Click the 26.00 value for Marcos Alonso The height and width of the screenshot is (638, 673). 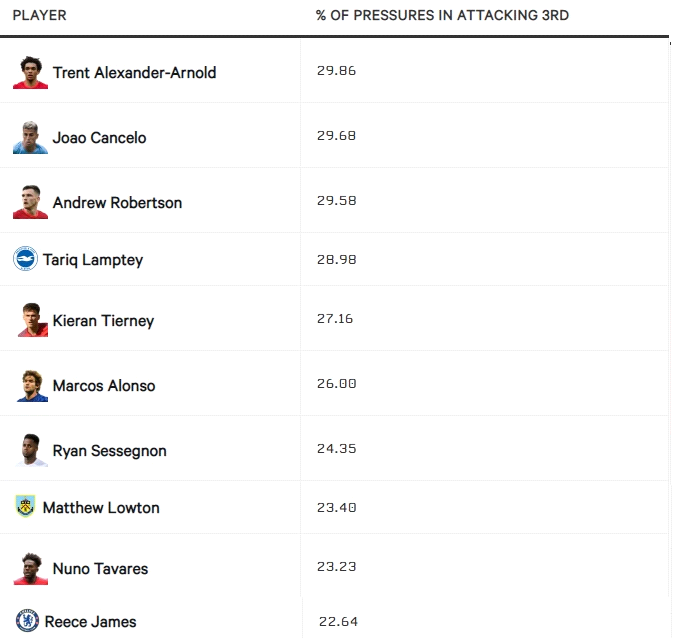(x=336, y=384)
